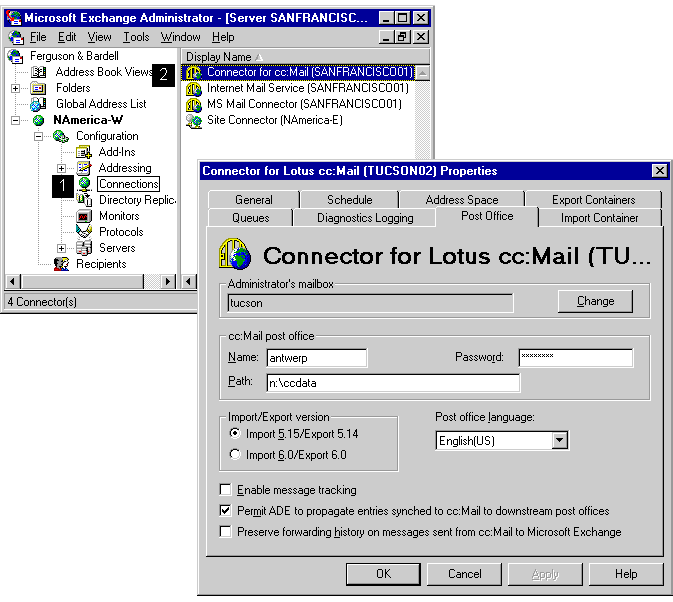Click the Servers icon

tap(84, 248)
